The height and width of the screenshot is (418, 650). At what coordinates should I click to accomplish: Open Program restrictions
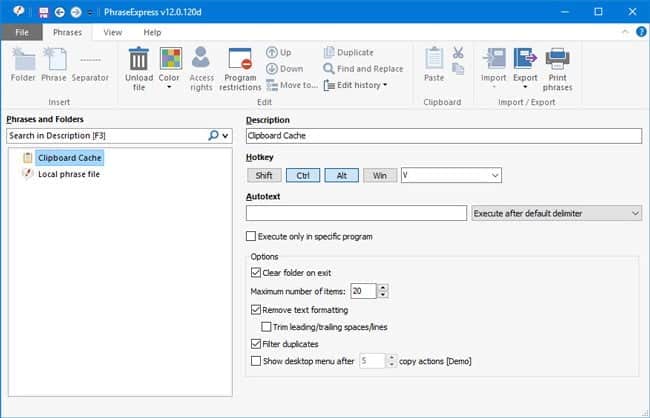tap(240, 69)
